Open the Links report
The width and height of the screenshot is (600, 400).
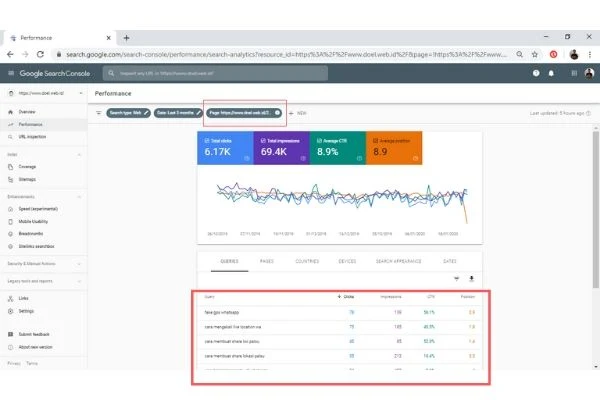coord(23,298)
